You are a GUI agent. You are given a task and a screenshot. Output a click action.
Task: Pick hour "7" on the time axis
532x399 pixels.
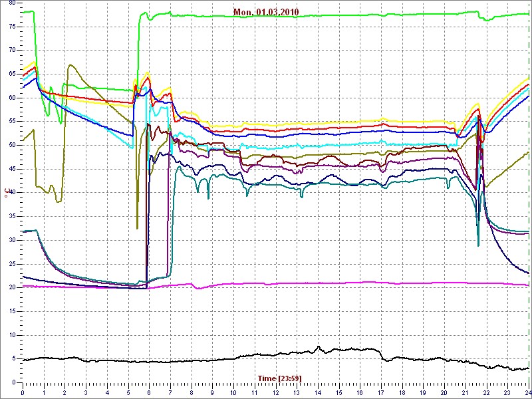tap(170, 392)
